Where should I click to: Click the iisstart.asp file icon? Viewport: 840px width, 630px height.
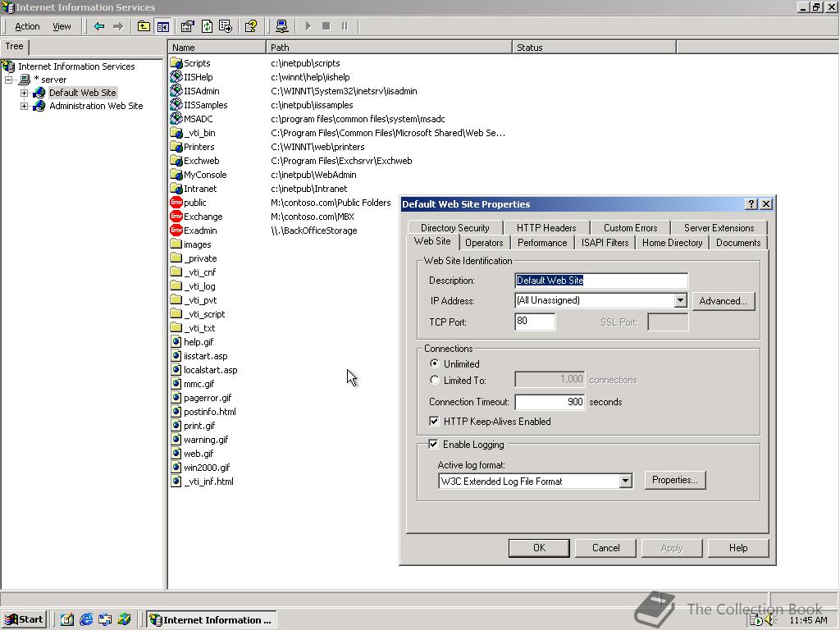point(176,356)
